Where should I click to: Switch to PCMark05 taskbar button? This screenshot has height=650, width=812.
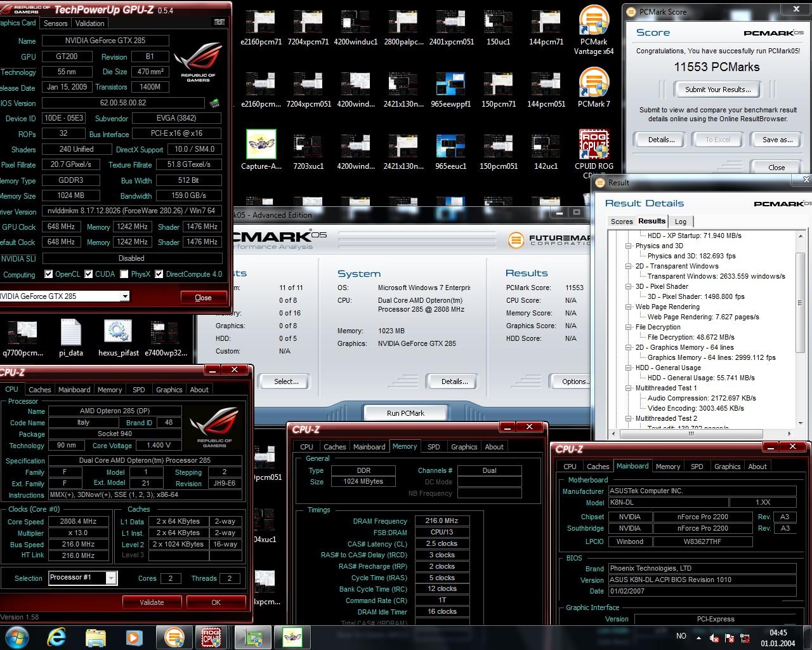coord(174,637)
